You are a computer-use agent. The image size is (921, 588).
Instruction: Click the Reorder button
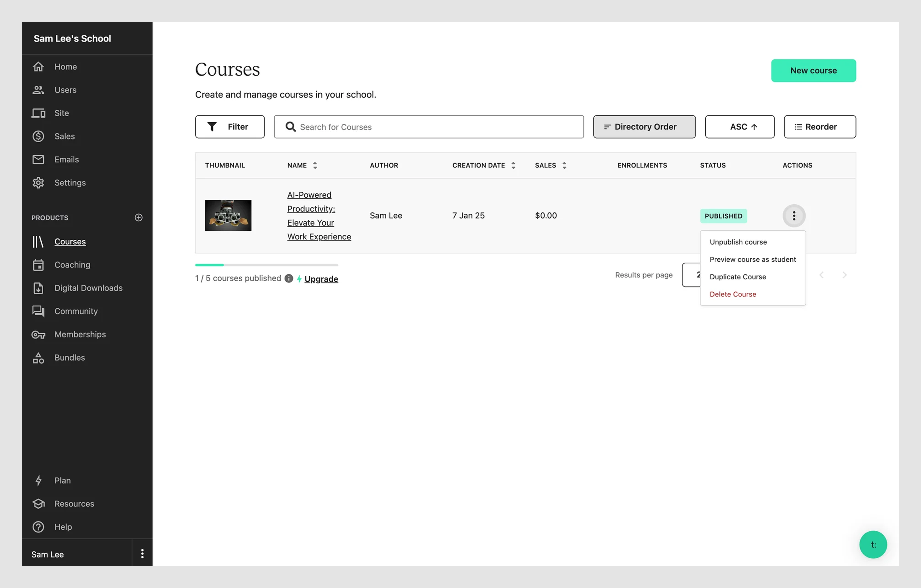(x=820, y=127)
